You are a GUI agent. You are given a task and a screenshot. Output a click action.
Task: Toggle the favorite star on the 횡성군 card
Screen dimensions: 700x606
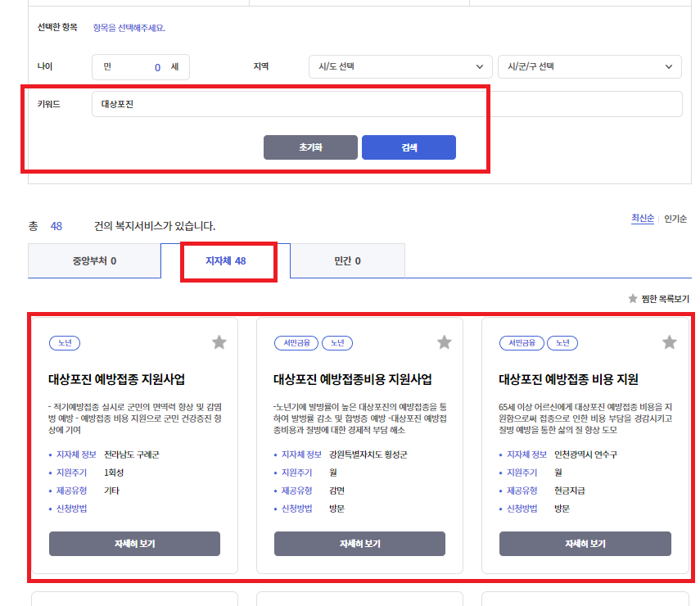pos(444,342)
